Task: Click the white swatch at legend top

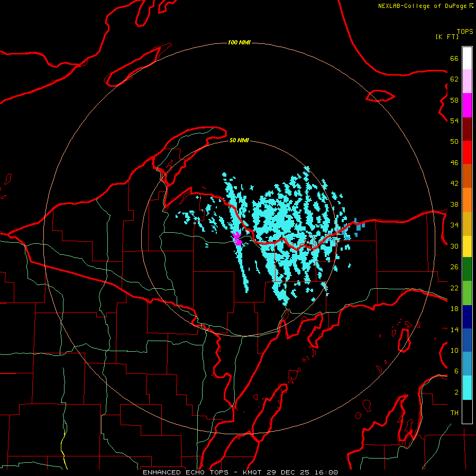Action: tap(467, 58)
